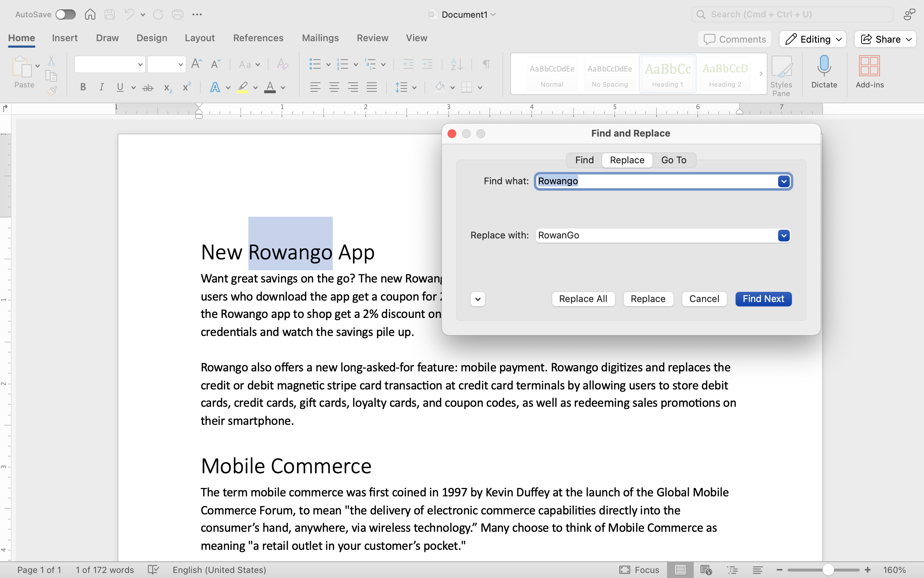Open the Review ribbon tab
Image resolution: width=924 pixels, height=578 pixels.
pos(372,38)
